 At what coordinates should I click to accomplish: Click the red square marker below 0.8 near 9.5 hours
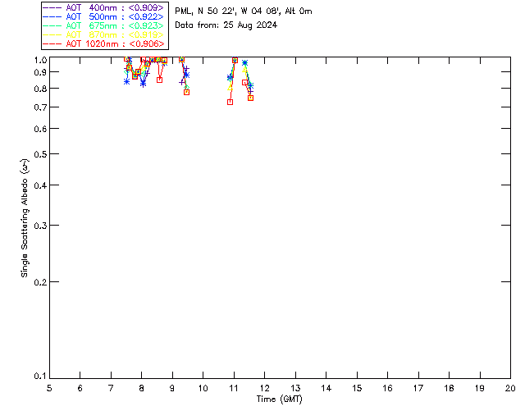pos(187,93)
